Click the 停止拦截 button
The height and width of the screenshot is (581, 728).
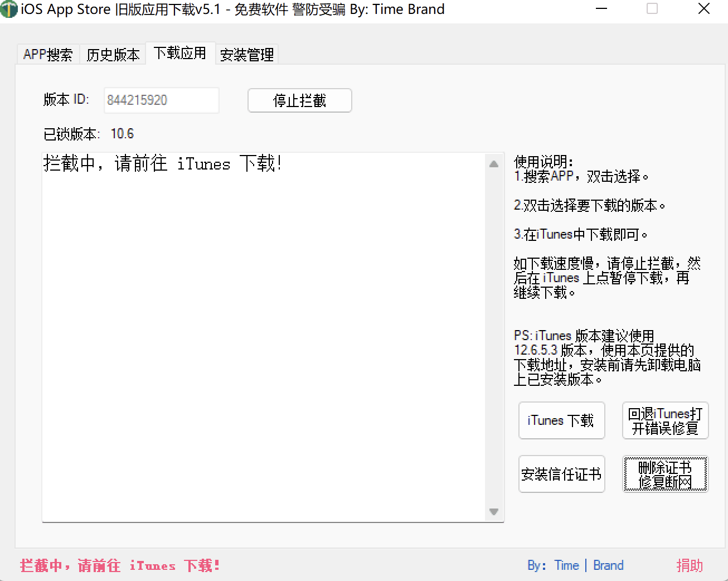[300, 100]
